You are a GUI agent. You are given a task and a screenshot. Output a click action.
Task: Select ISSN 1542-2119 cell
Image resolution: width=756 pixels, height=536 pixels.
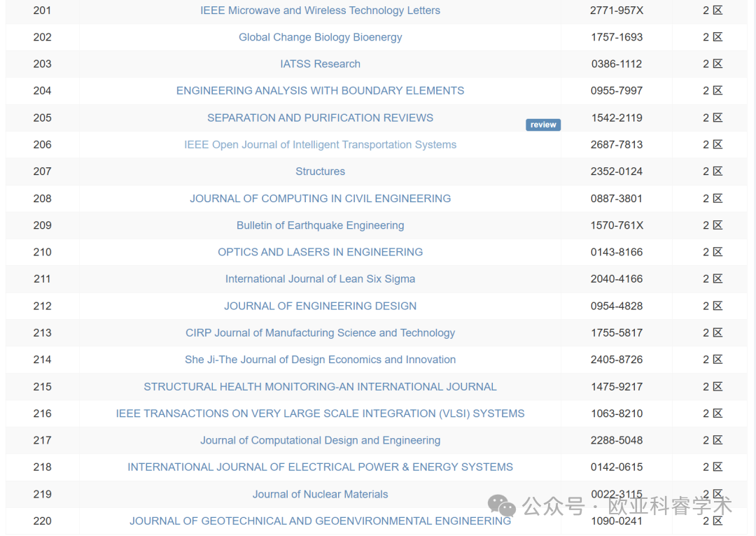(617, 118)
